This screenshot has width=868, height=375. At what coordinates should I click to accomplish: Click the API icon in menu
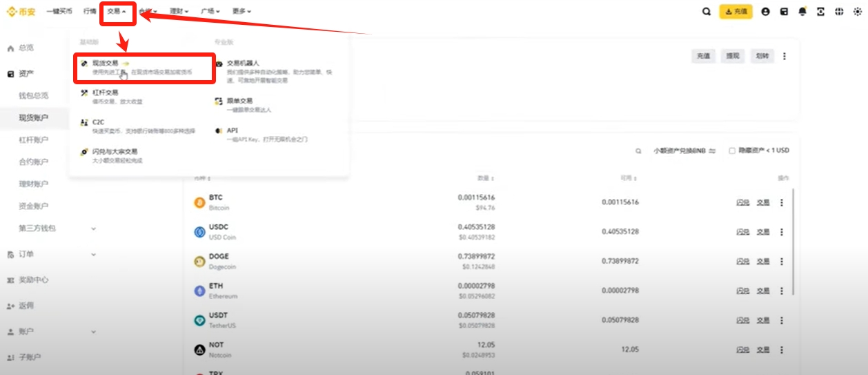[219, 131]
